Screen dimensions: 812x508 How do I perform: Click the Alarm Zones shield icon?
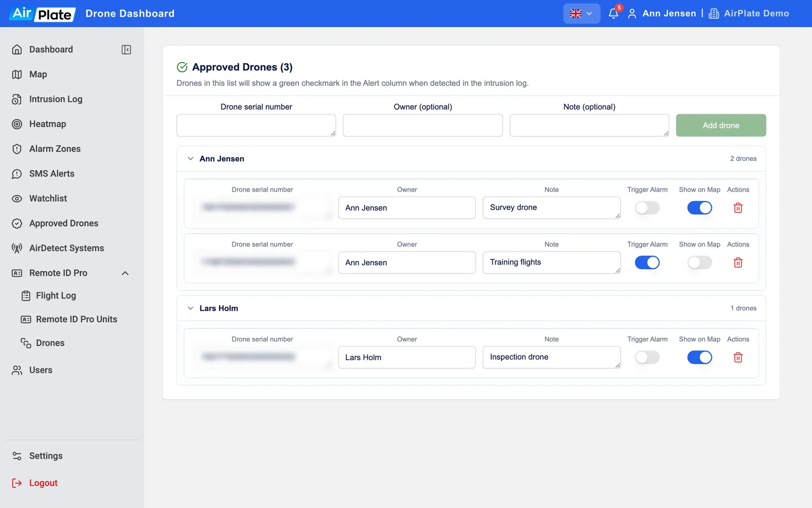pyautogui.click(x=17, y=149)
